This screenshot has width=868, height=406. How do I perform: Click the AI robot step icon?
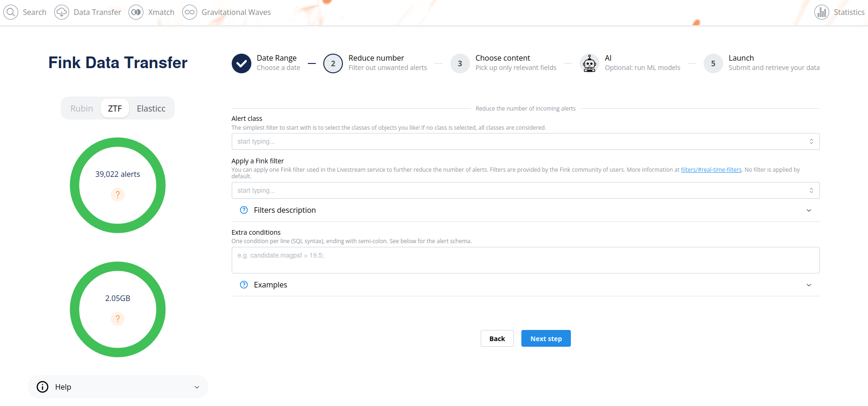pyautogui.click(x=590, y=63)
